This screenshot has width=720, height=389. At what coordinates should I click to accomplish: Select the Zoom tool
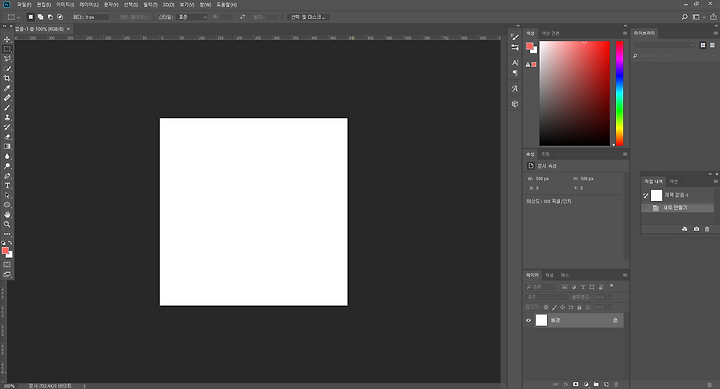[x=7, y=224]
